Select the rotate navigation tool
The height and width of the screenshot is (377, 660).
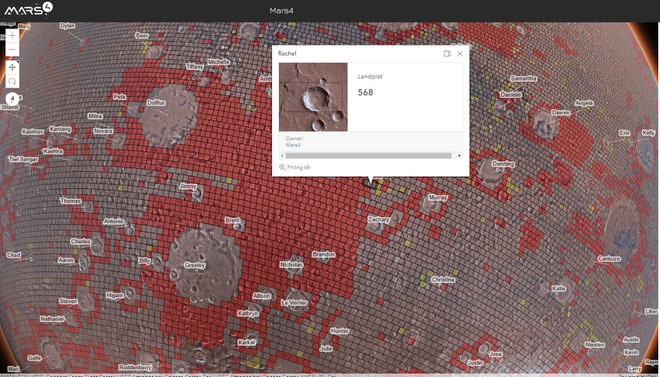point(12,81)
